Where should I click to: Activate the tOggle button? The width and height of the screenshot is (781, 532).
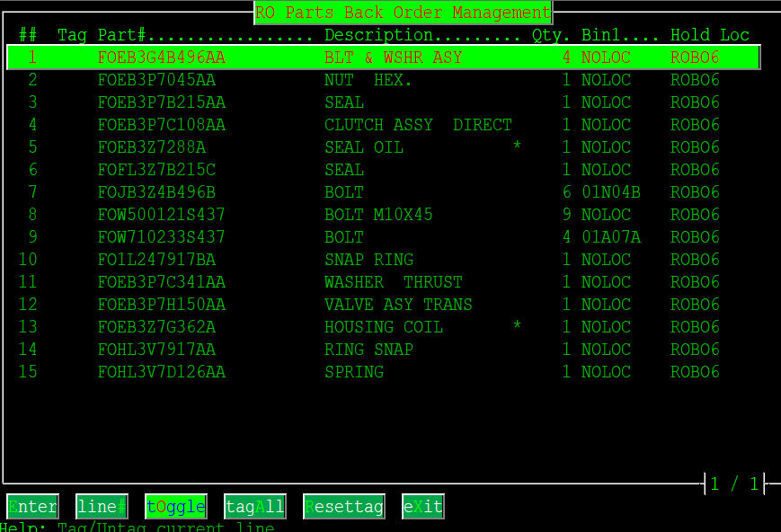[176, 507]
